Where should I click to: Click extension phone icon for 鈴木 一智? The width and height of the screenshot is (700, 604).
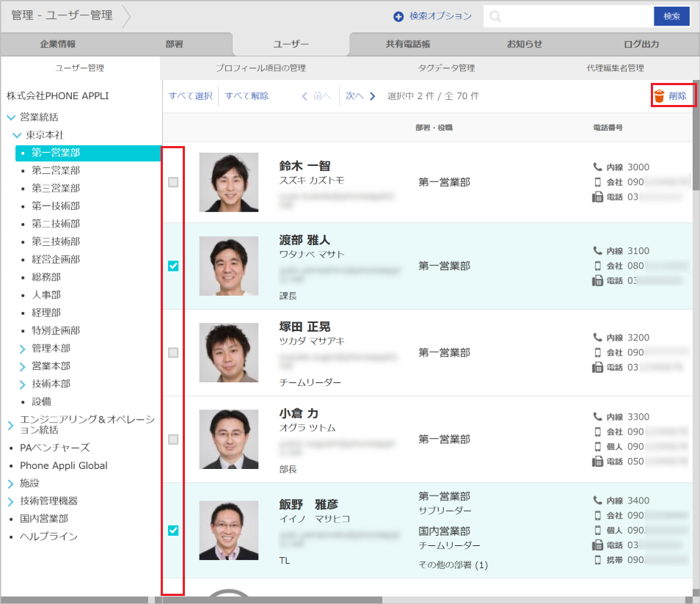click(x=597, y=167)
